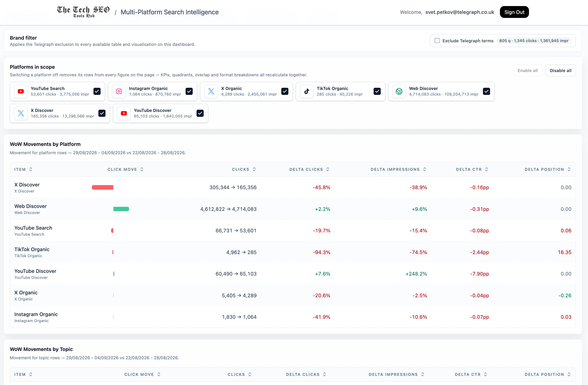This screenshot has width=588, height=385.
Task: Sort topic table by Delta Clicks column
Action: coord(306,374)
